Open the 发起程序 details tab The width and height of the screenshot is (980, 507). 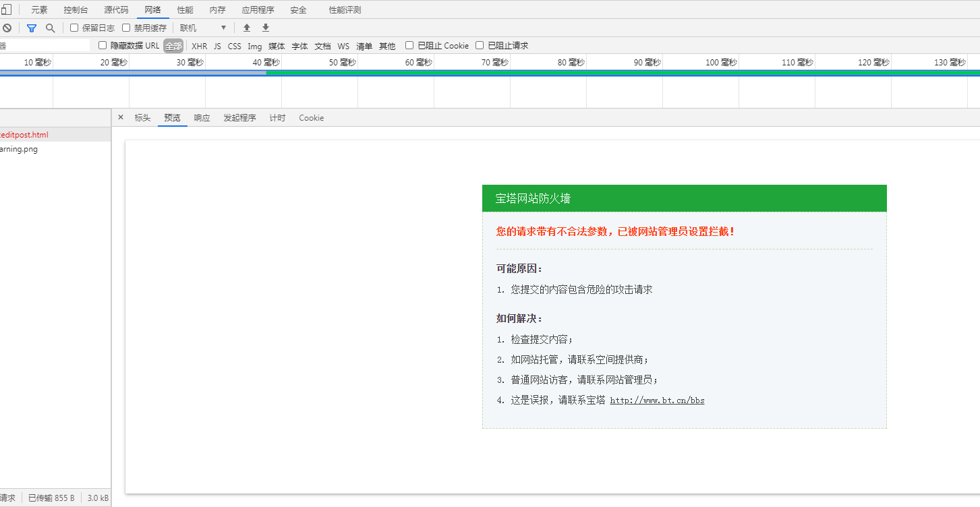point(239,118)
